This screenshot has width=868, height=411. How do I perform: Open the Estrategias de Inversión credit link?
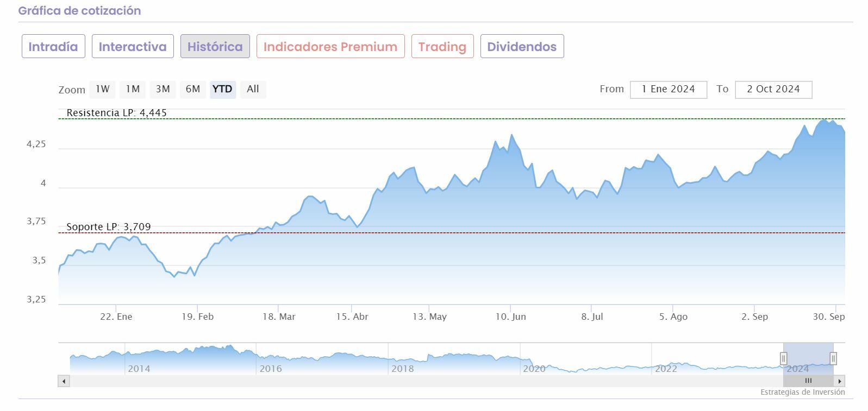coord(802,392)
